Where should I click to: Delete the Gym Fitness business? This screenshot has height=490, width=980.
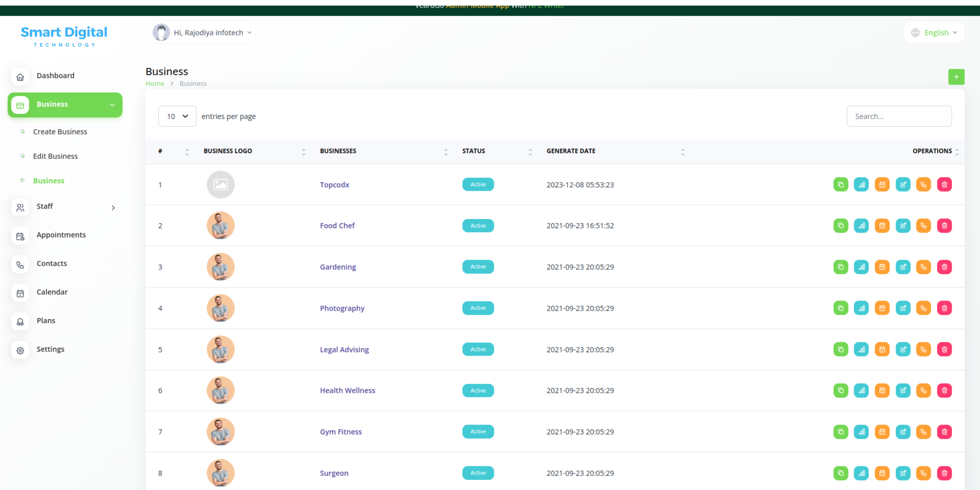point(944,432)
